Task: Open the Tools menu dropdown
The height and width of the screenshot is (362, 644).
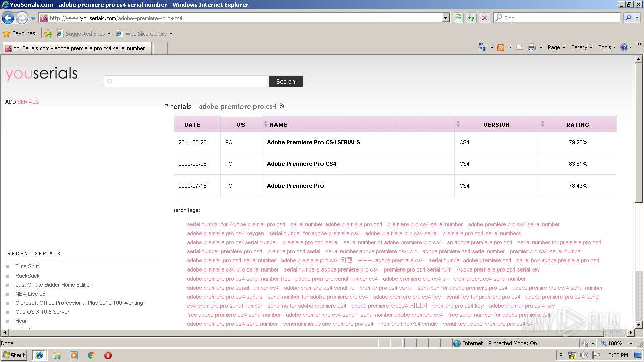Action: click(x=607, y=47)
